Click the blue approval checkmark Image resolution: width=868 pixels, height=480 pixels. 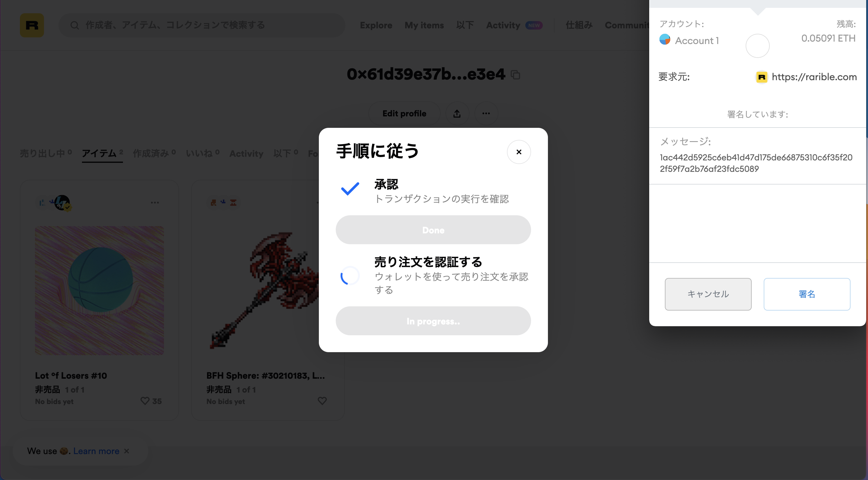pyautogui.click(x=350, y=189)
